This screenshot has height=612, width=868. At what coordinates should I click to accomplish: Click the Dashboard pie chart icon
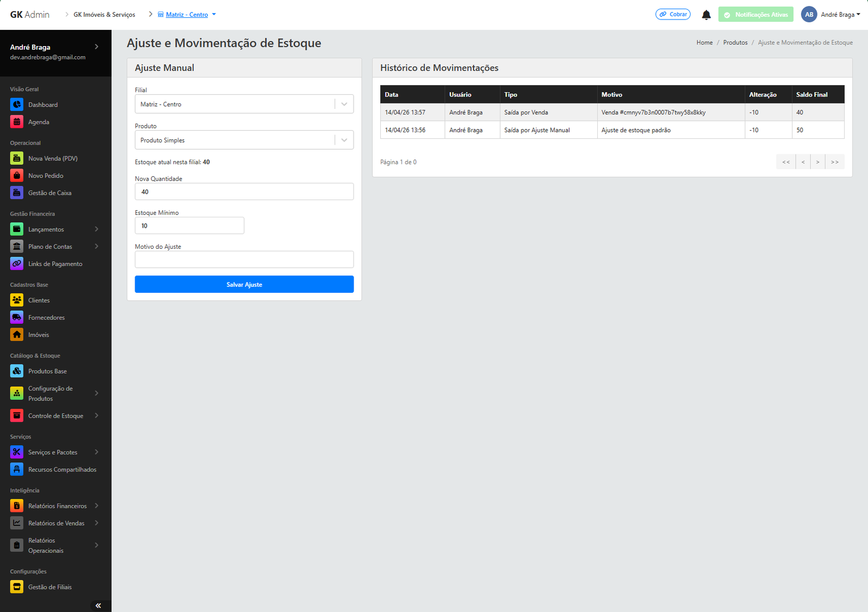pos(17,105)
